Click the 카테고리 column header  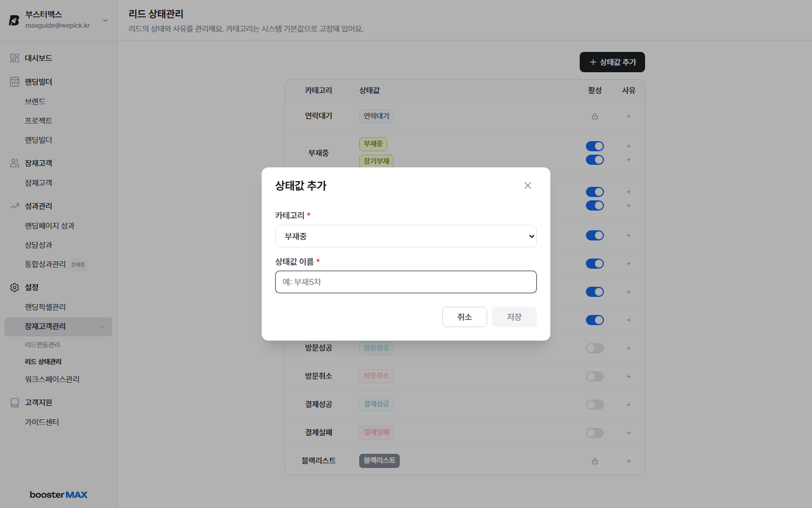tap(319, 90)
